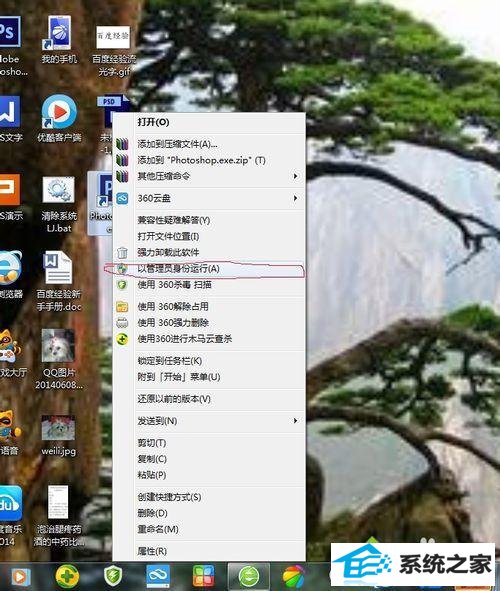The width and height of the screenshot is (500, 591).
Task: Open the 优酷客户端 desktop icon
Action: coord(59,119)
